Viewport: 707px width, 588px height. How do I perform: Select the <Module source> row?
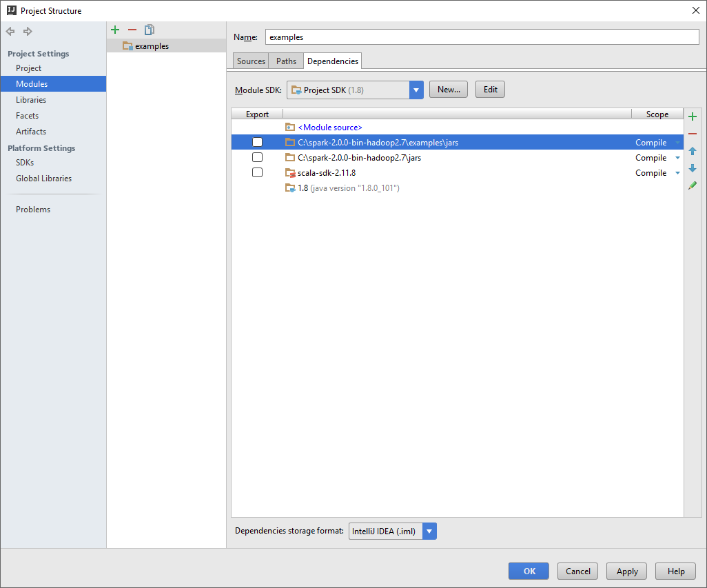pos(458,127)
